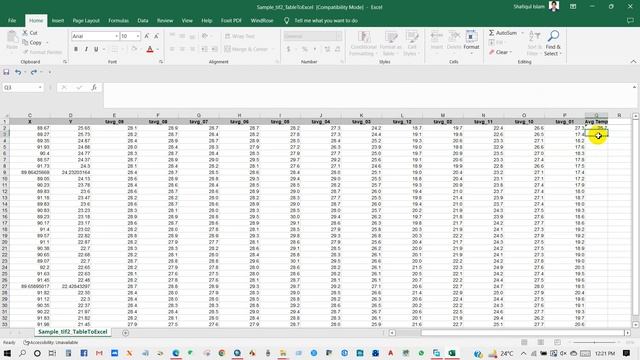Open the font name dropdown showing Arial
The image size is (640, 360).
(x=116, y=36)
